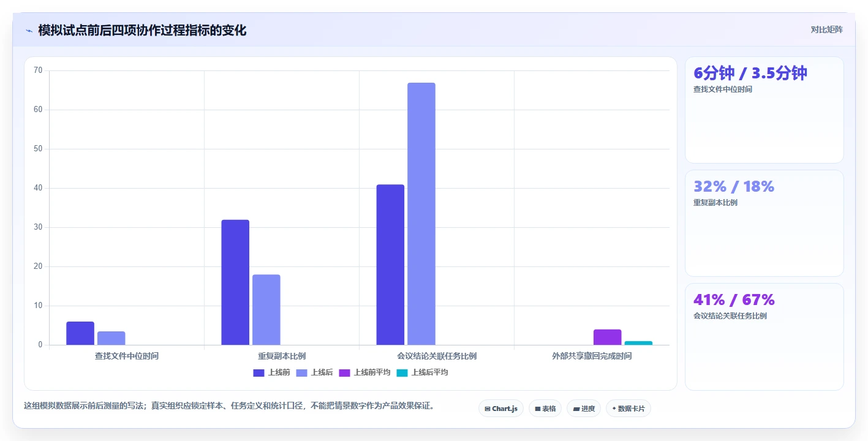Click the 上线前 legend color swatch

pos(259,372)
